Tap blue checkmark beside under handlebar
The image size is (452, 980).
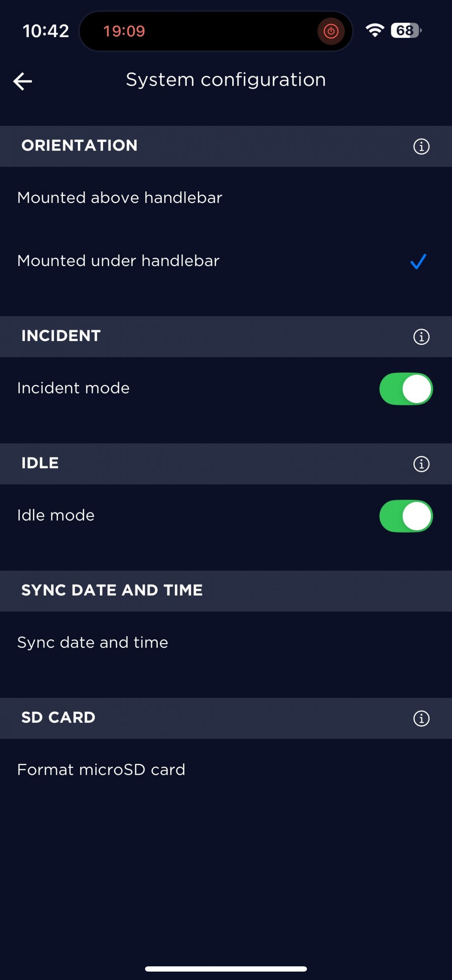pos(418,261)
